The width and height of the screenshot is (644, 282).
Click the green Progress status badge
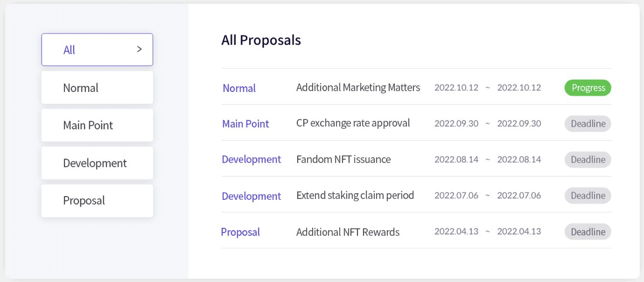tap(588, 88)
